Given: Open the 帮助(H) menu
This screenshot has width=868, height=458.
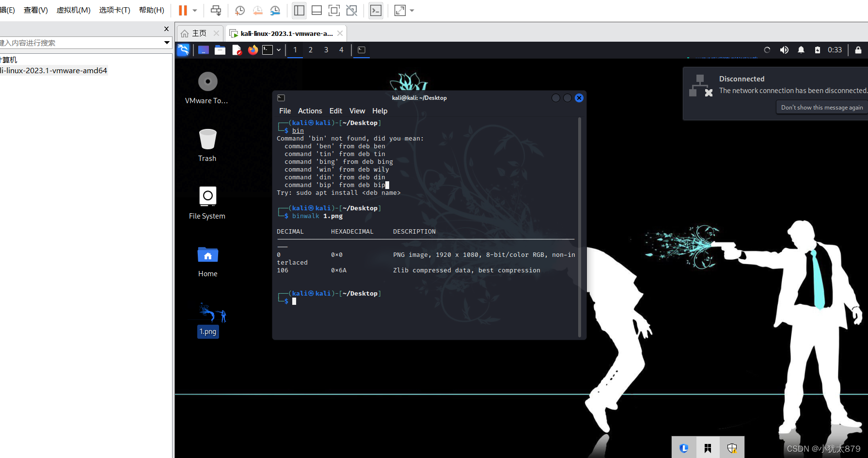Looking at the screenshot, I should click(152, 10).
